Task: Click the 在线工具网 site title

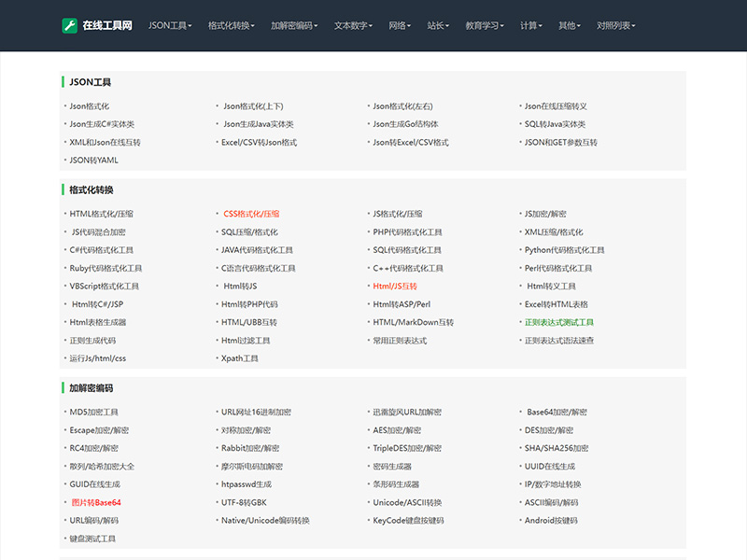Action: pos(107,26)
